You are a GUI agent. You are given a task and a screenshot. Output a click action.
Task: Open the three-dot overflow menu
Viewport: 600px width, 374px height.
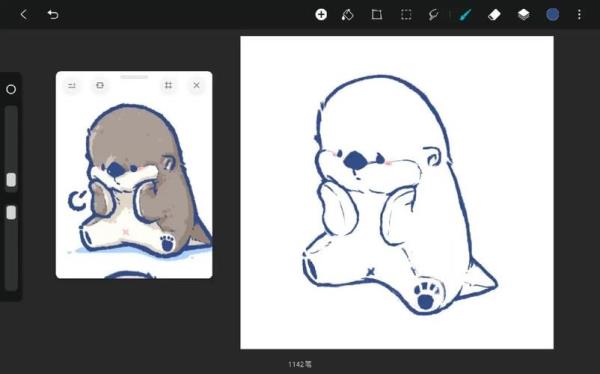pos(579,15)
